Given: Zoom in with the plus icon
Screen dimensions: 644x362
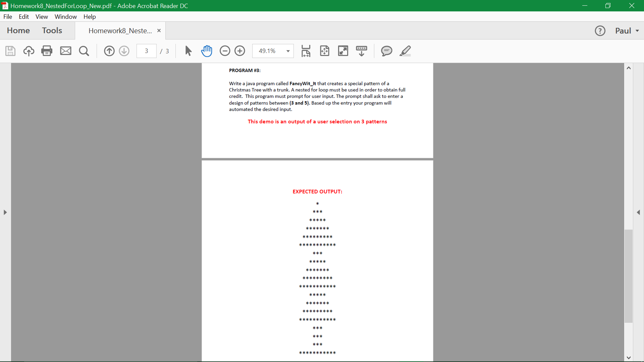Looking at the screenshot, I should click(x=240, y=51).
